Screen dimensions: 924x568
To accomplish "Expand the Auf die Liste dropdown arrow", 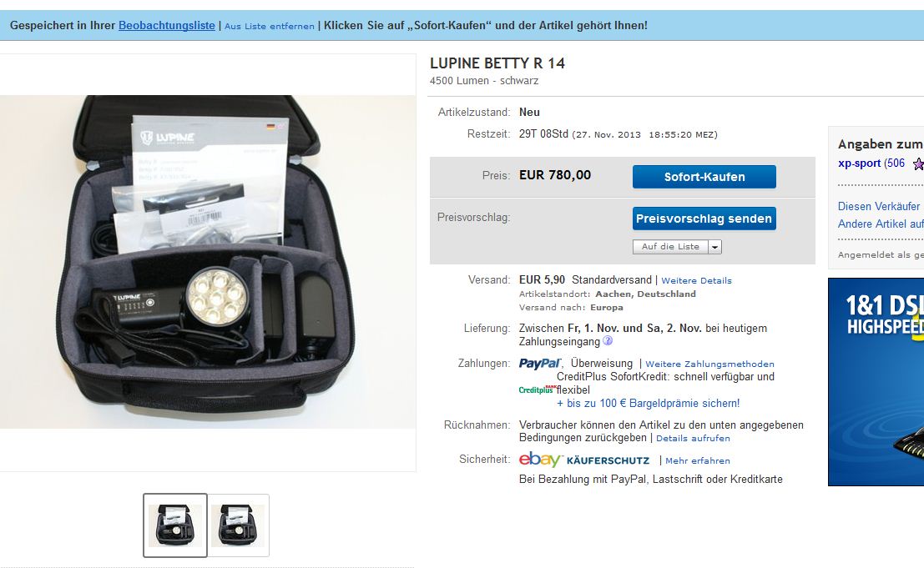I will click(x=714, y=247).
